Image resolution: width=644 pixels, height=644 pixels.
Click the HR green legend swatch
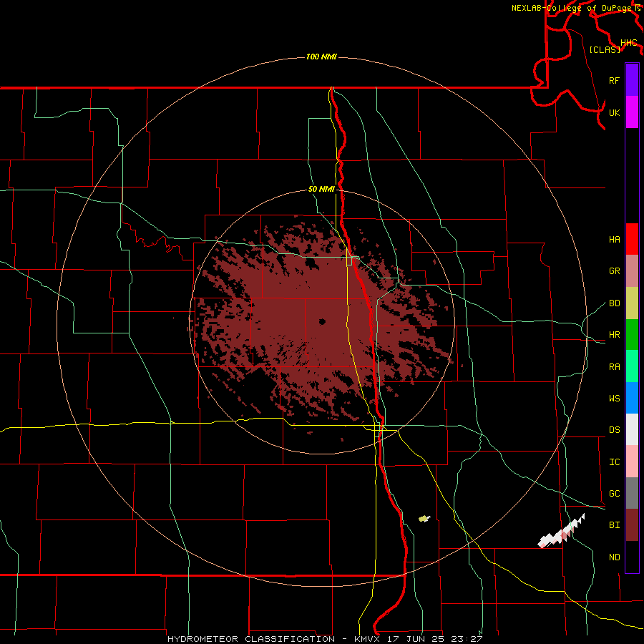pyautogui.click(x=632, y=335)
